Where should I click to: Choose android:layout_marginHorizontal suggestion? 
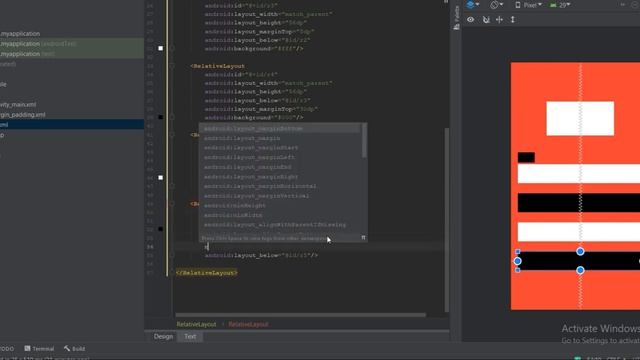(280, 186)
